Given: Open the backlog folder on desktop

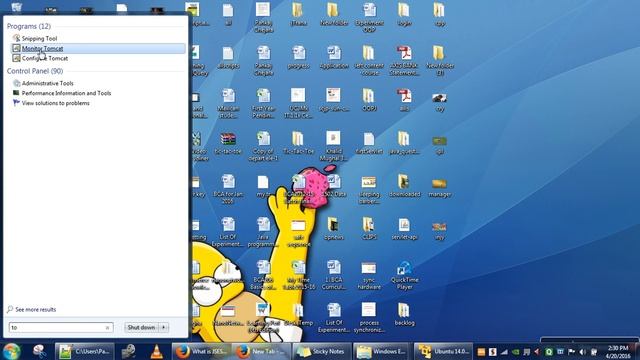Looking at the screenshot, I should 404,314.
